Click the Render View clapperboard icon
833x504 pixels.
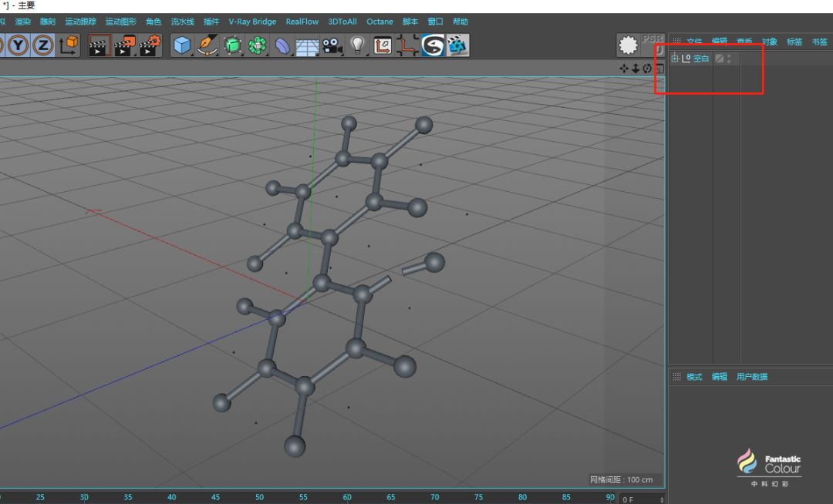[99, 45]
